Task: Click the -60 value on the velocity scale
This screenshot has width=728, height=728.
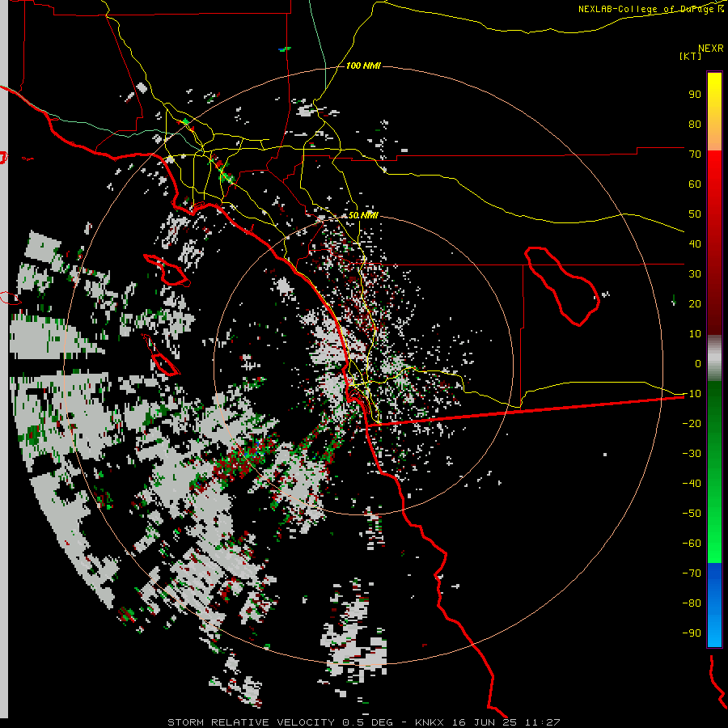Action: [x=692, y=544]
